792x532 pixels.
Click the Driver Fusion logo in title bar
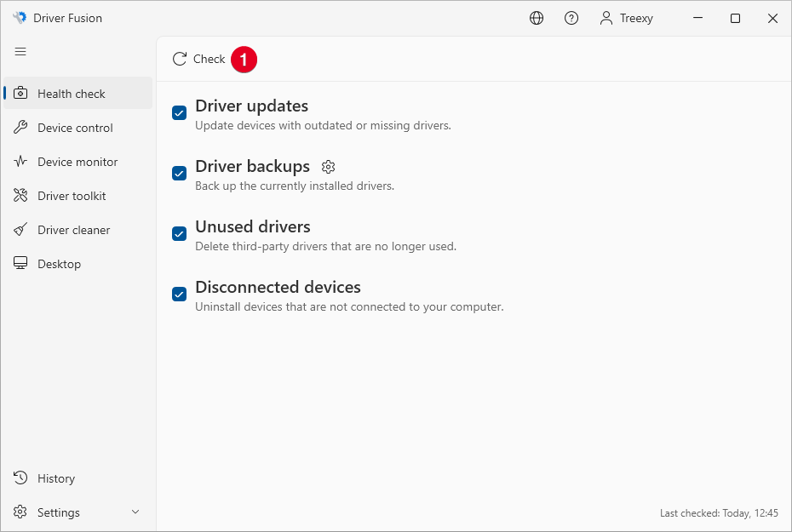point(19,18)
